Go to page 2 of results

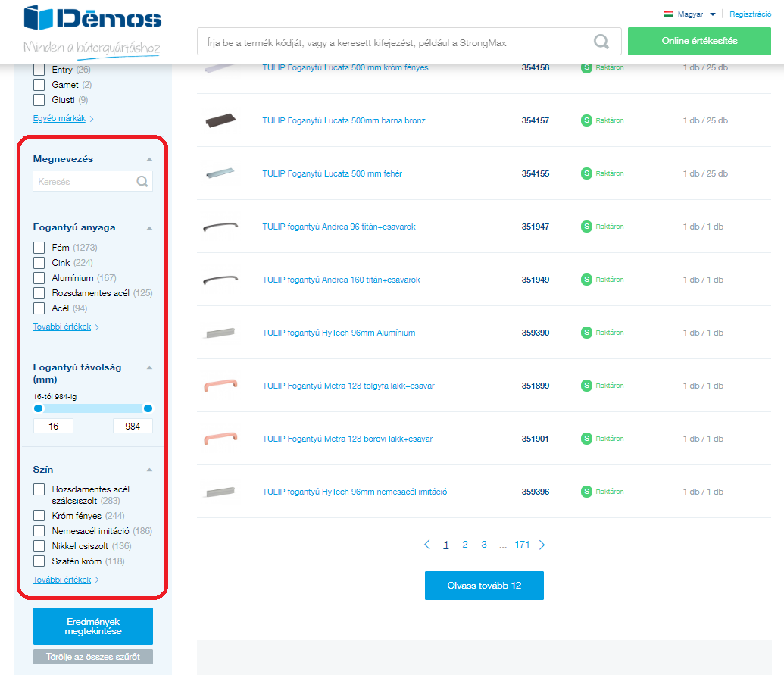point(465,545)
